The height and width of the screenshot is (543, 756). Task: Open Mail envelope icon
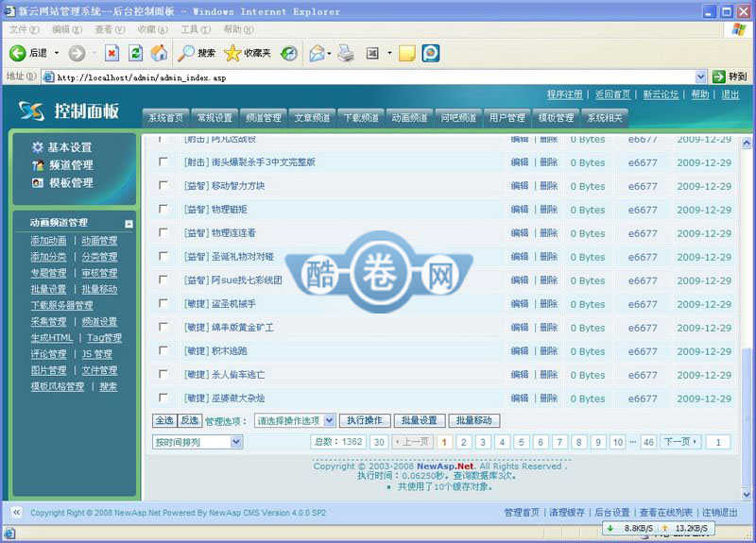[317, 53]
